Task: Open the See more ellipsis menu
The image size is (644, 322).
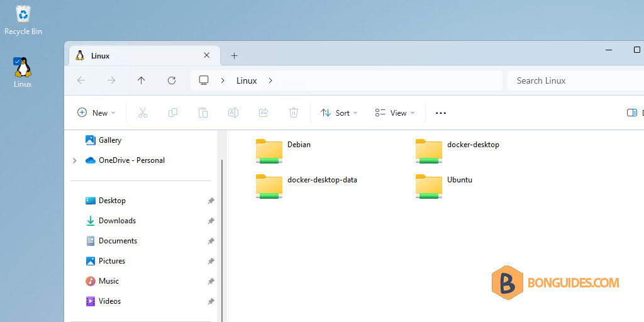Action: click(441, 113)
